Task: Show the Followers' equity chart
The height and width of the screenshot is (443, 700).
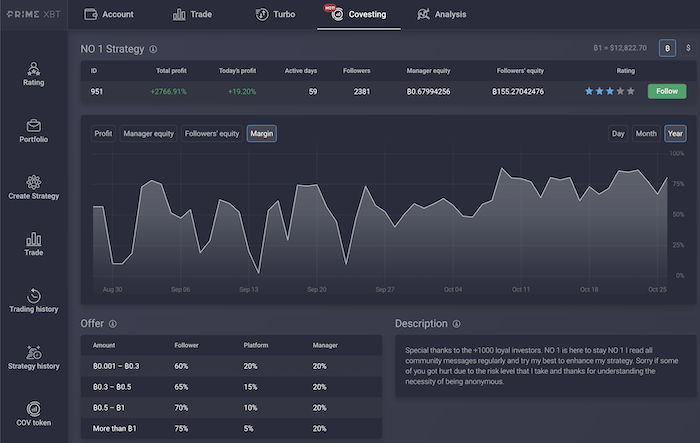Action: (212, 134)
